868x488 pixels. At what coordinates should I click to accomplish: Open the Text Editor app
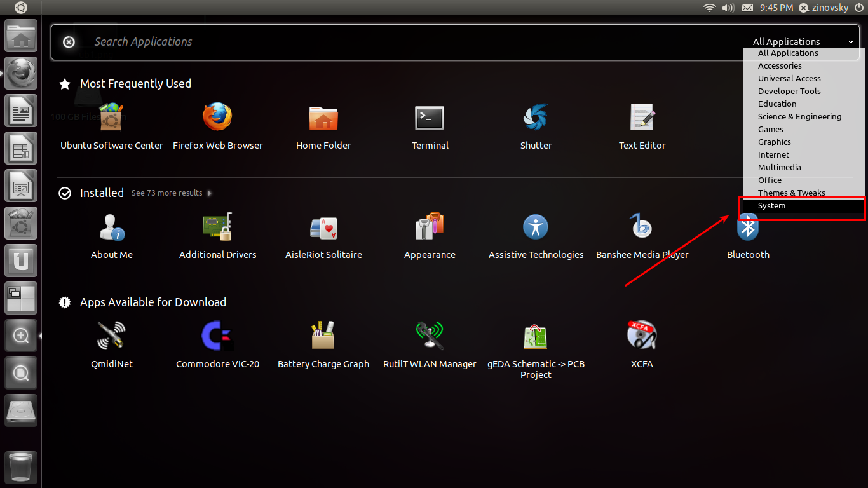tap(642, 127)
